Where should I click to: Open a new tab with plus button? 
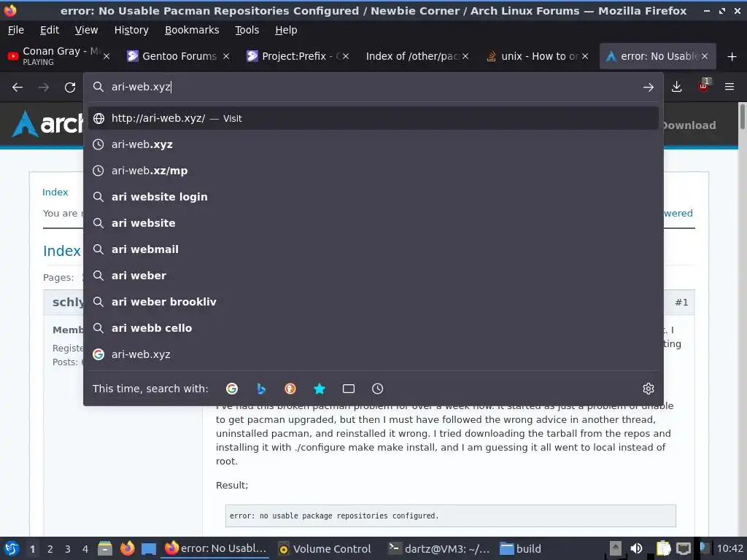[732, 57]
